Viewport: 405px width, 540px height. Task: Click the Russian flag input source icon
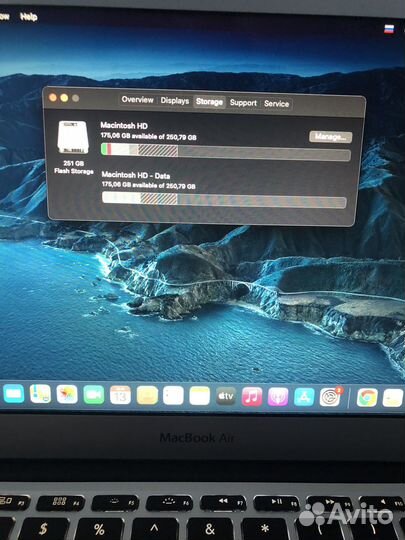tap(389, 29)
